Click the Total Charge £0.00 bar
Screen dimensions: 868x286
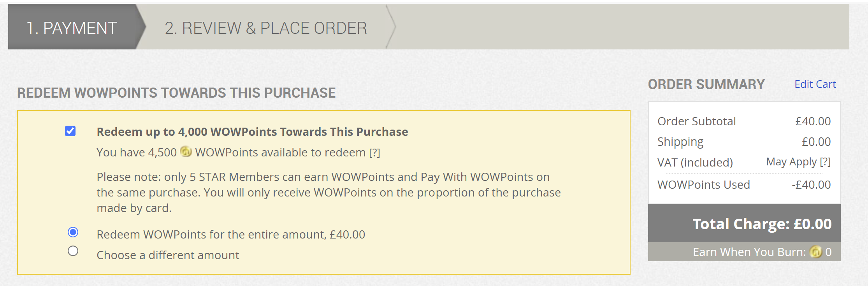click(x=761, y=224)
